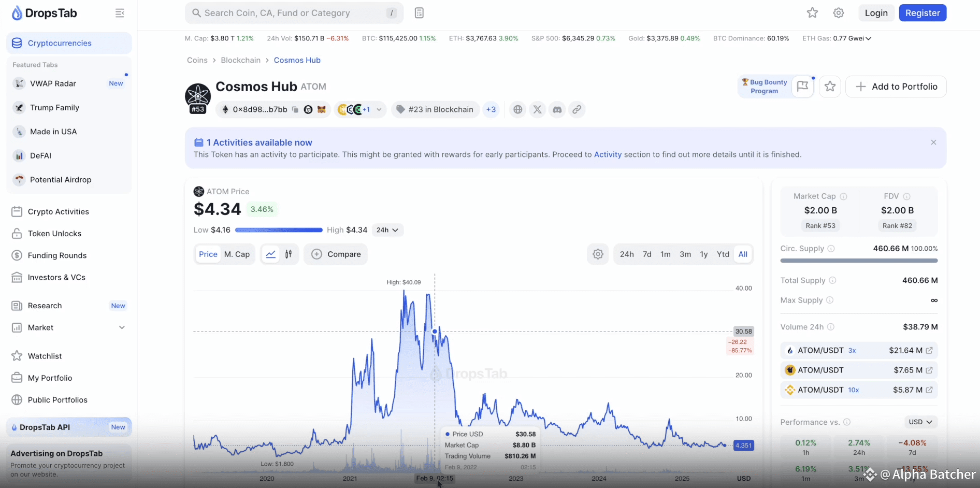
Task: Open the favorites star in the header
Action: (812, 13)
